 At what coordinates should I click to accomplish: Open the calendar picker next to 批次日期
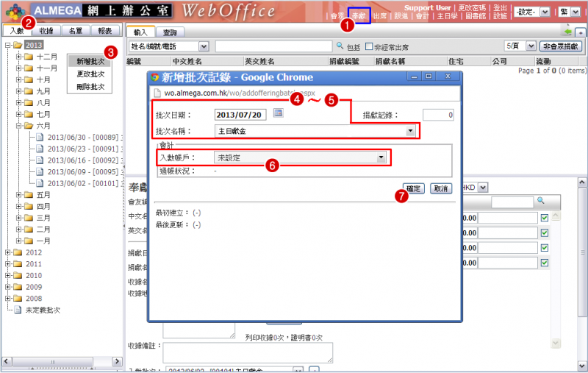(279, 113)
